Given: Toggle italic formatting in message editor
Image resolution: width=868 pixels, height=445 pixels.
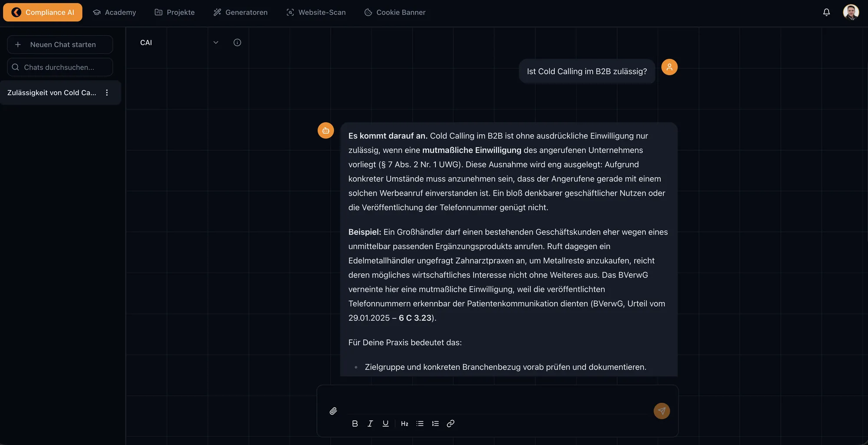Looking at the screenshot, I should [x=370, y=423].
